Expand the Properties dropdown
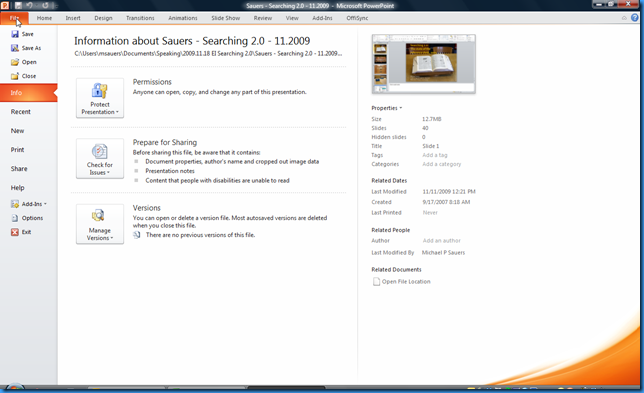Image resolution: width=644 pixels, height=393 pixels. pos(386,108)
